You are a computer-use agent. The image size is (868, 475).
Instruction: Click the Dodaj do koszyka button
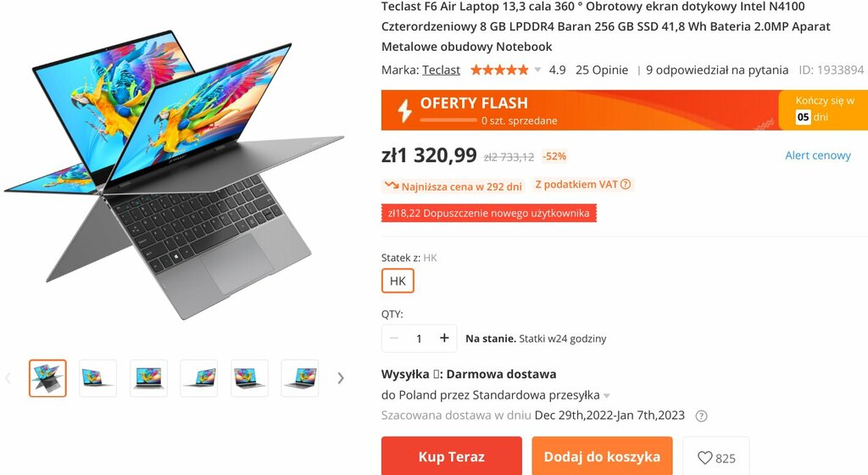pyautogui.click(x=603, y=456)
